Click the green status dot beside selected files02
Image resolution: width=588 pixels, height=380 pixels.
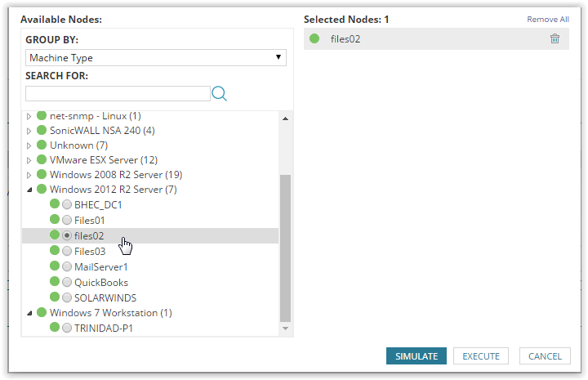[x=314, y=38]
